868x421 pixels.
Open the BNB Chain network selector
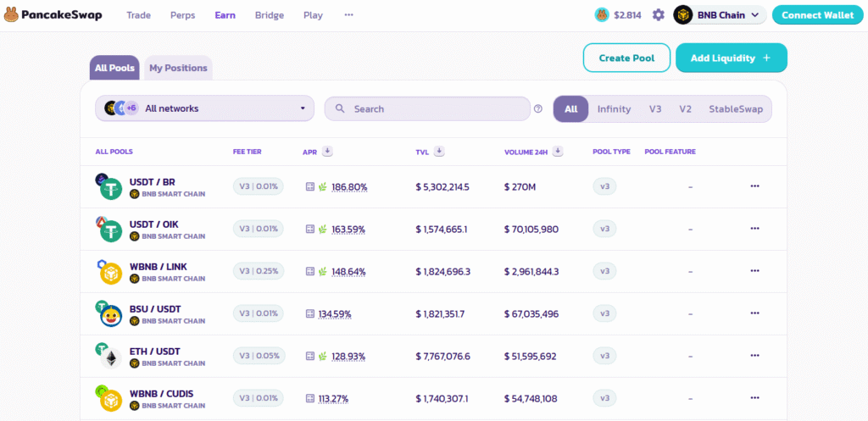[x=720, y=15]
